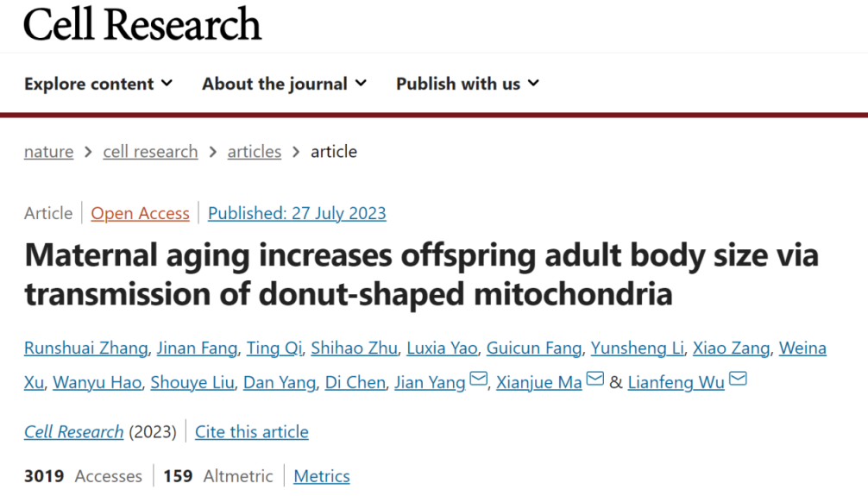The width and height of the screenshot is (868, 496).
Task: Go to nature breadcrumb link
Action: point(48,152)
